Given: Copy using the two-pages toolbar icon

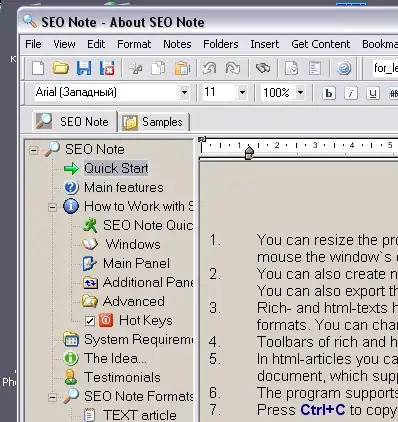Looking at the screenshot, I should coord(158,68).
